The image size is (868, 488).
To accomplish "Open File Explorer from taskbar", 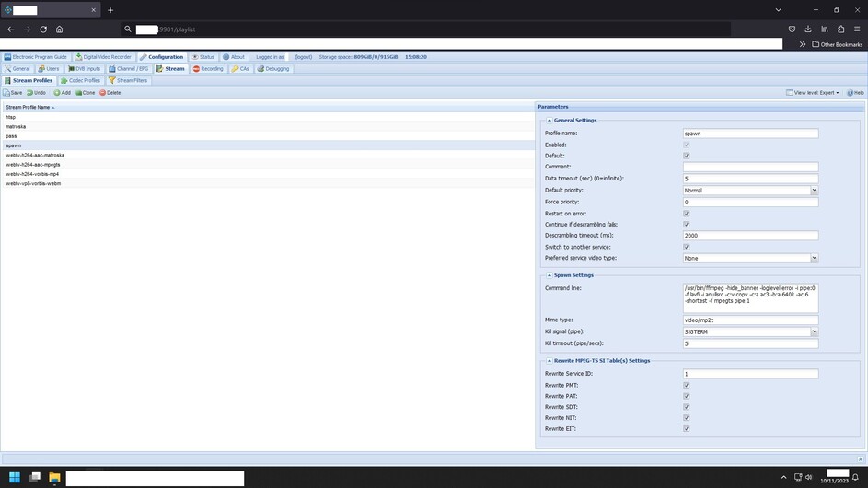I will pos(54,478).
